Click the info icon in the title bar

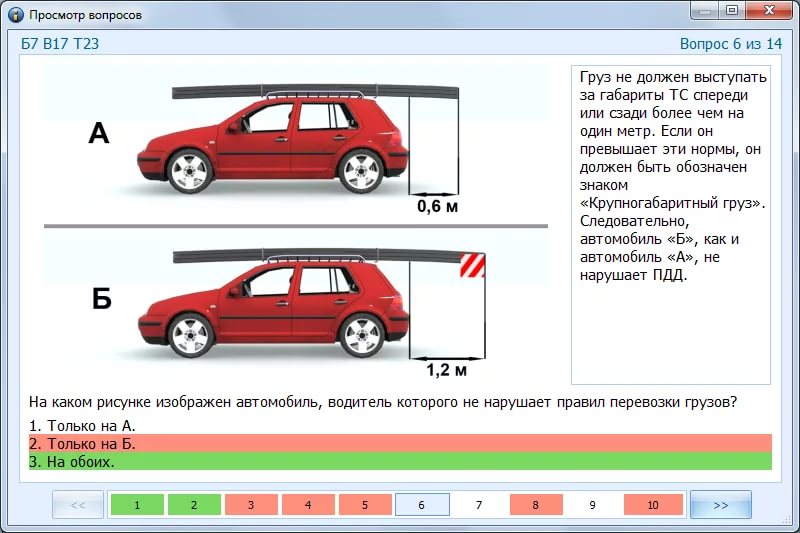[15, 14]
